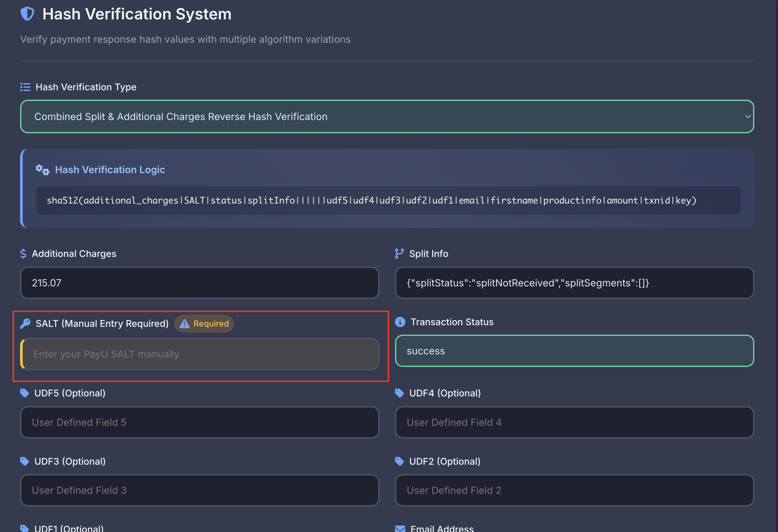Click the envelope icon beside Email Address
Image resolution: width=778 pixels, height=532 pixels.
(400, 528)
